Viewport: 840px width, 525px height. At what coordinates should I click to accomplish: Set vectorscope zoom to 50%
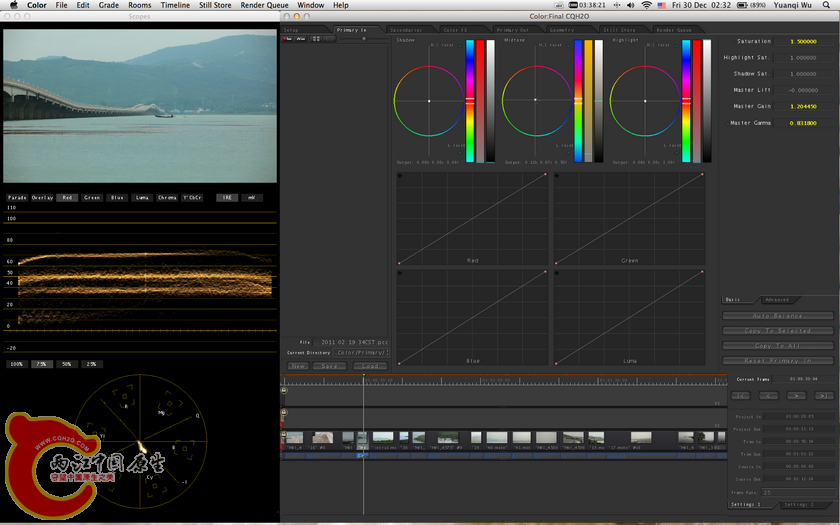point(67,364)
